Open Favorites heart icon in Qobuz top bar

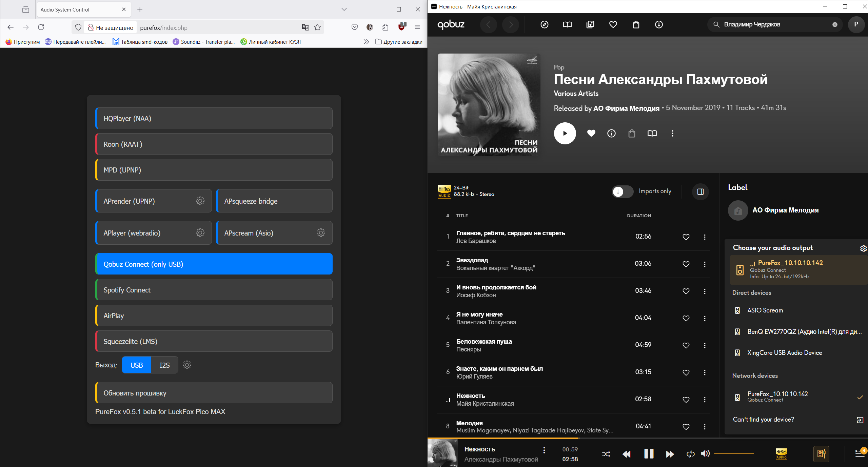coord(613,24)
